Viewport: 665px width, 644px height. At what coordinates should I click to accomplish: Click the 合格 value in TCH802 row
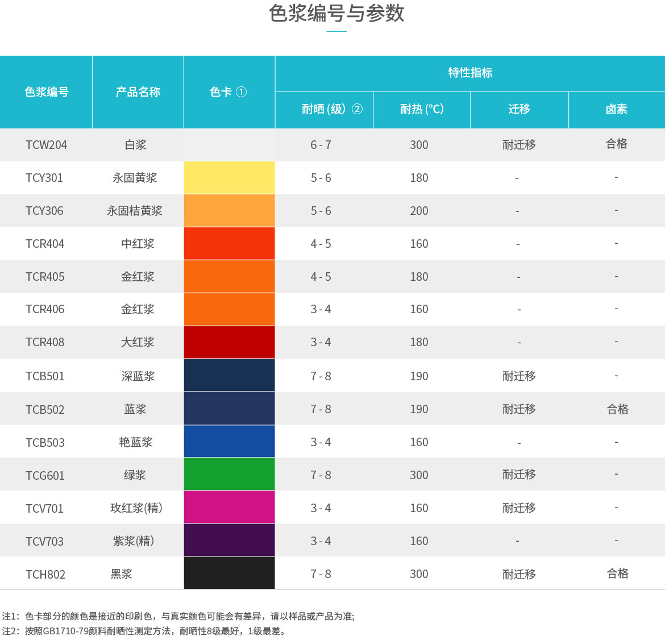(x=617, y=573)
